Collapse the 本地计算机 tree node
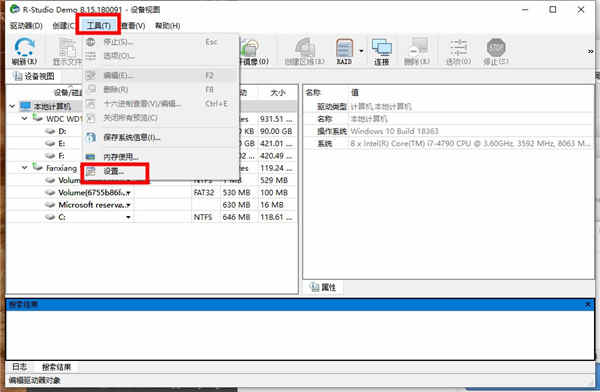The image size is (600, 392). 12,106
